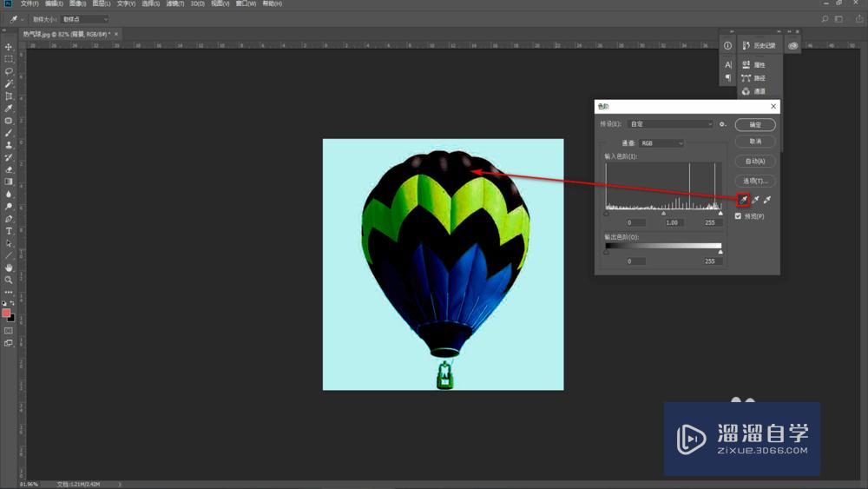This screenshot has width=868, height=489.
Task: Select the Move tool
Action: click(9, 47)
